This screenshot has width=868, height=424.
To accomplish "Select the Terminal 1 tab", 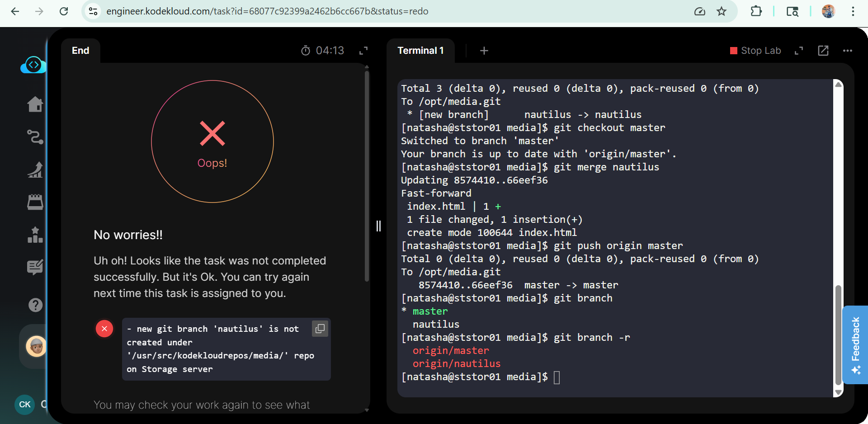I will [x=420, y=51].
